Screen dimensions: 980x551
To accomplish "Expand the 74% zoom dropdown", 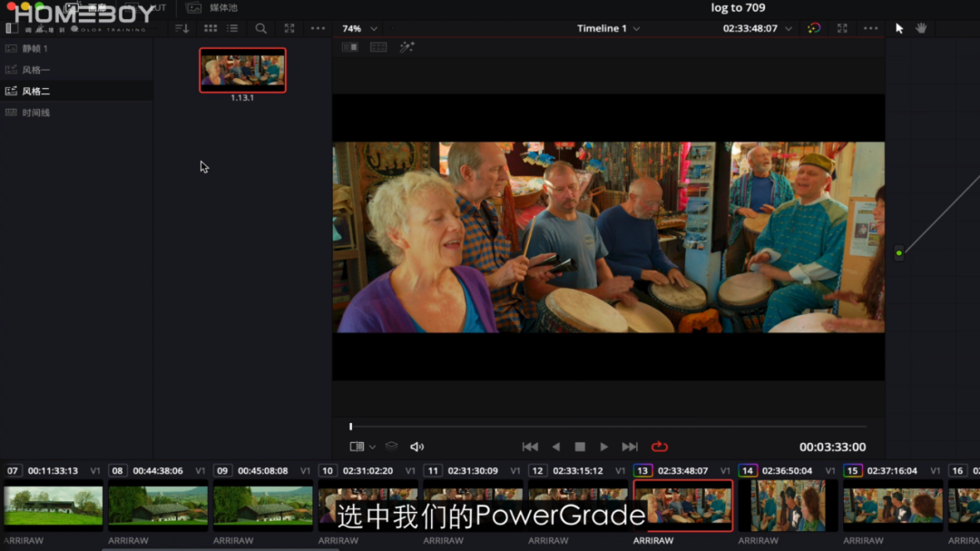I will 374,28.
